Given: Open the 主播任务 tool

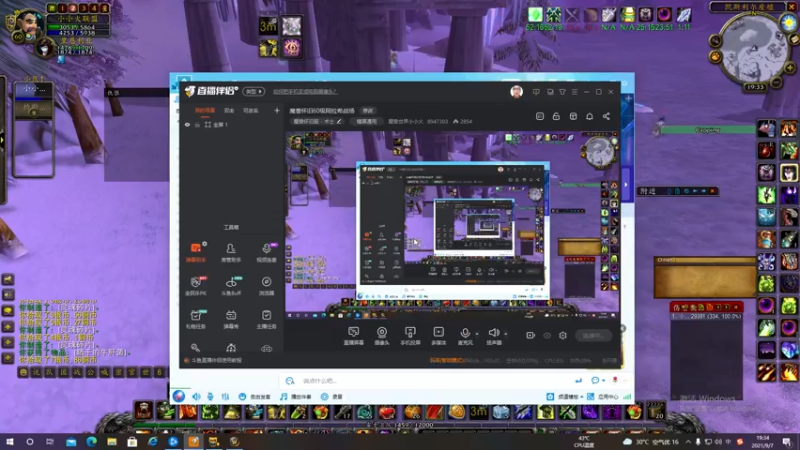Looking at the screenshot, I should (266, 319).
